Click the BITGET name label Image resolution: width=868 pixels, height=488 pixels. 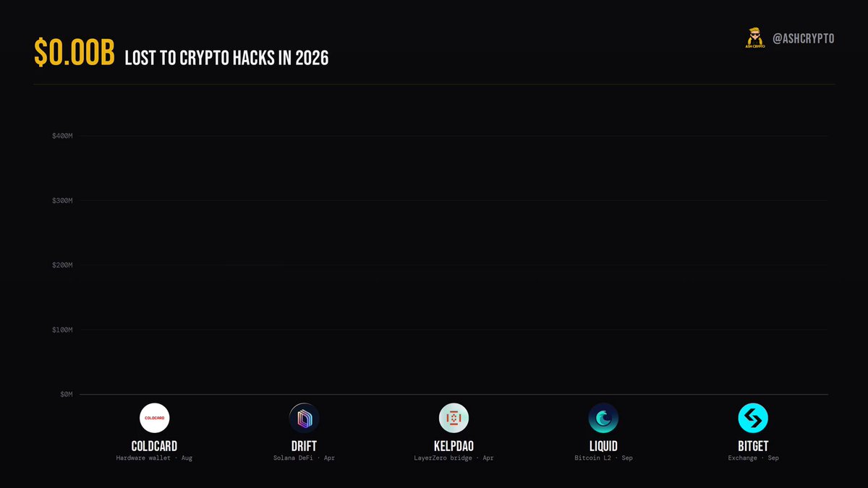pos(753,445)
